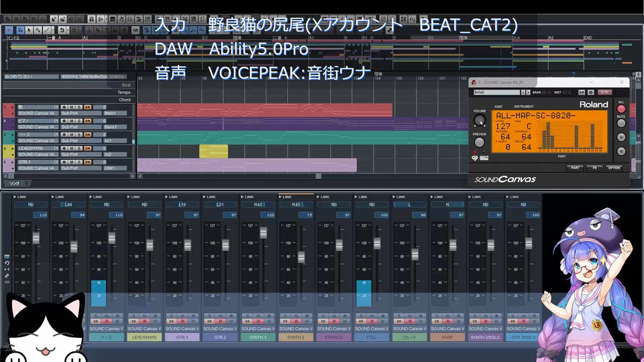Click monitor icon on SYNTH.1 mixer channel
Image resolution: width=644 pixels, height=362 pixels.
(248, 321)
